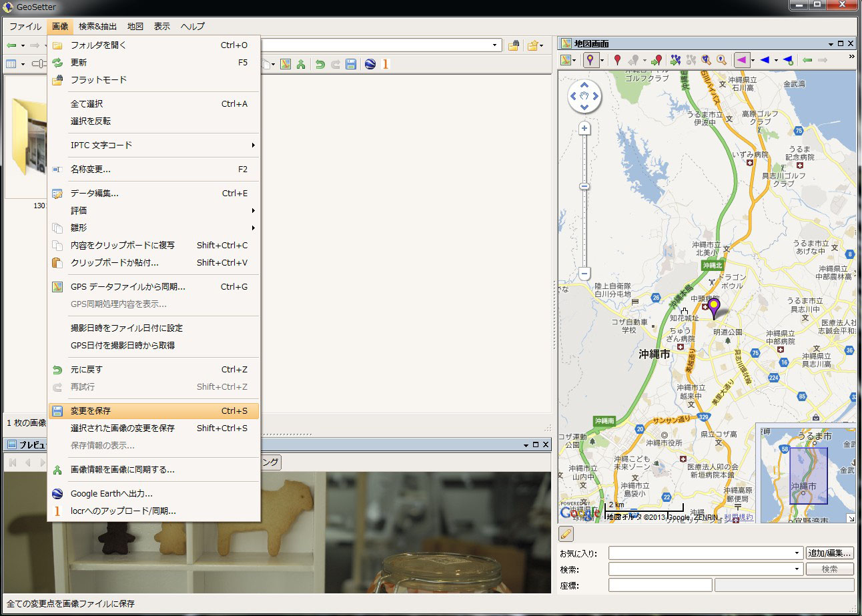Click the 追加/編集... button

tap(830, 553)
